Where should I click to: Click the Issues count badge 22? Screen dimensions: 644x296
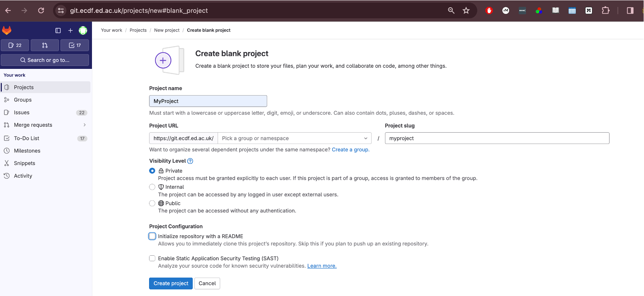[82, 113]
